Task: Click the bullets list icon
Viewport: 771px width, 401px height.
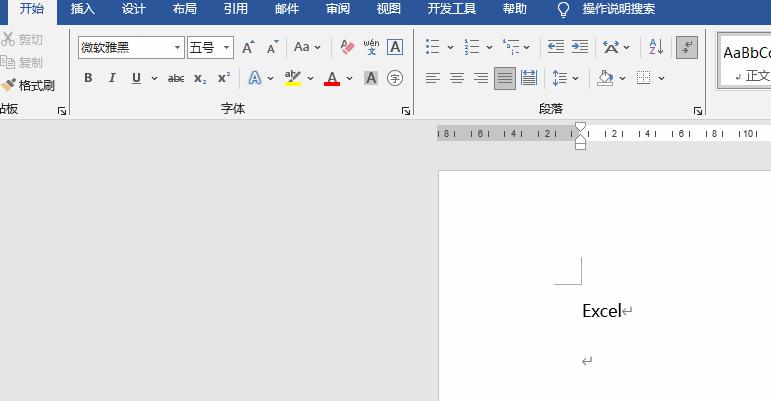Action: pos(432,47)
